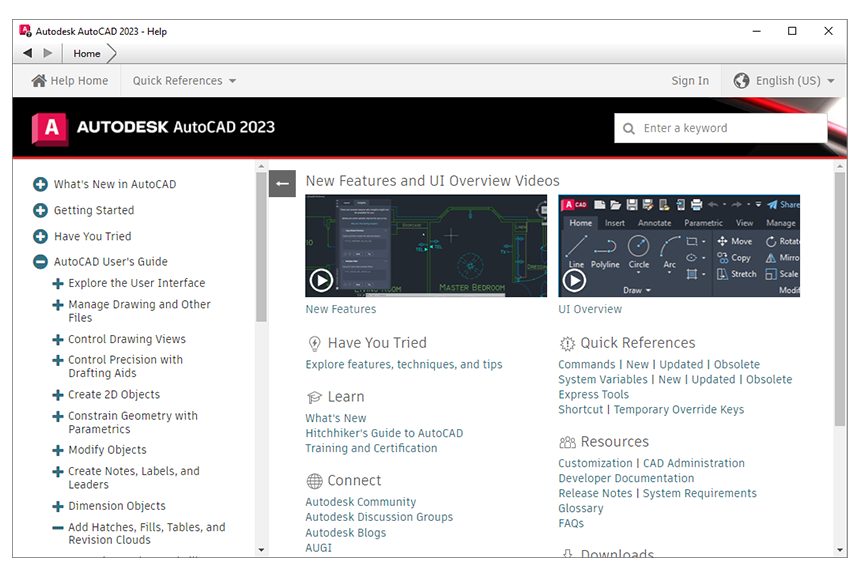Open the New Features link
The height and width of the screenshot is (571, 857).
(x=341, y=309)
